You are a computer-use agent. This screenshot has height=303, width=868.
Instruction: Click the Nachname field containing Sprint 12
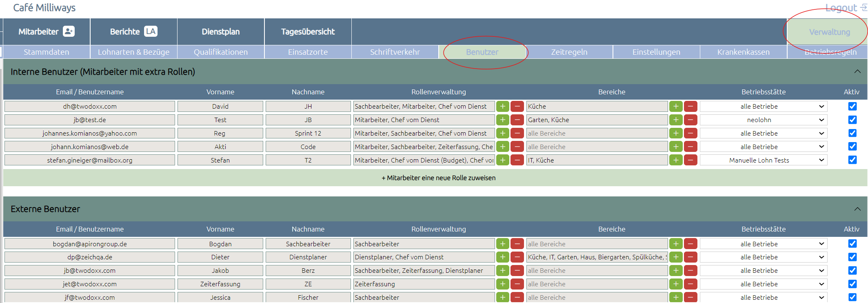tap(308, 133)
